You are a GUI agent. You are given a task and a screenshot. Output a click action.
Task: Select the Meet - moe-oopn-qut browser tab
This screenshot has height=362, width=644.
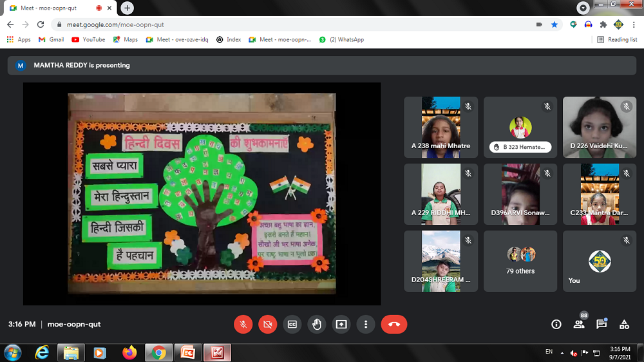pyautogui.click(x=52, y=8)
